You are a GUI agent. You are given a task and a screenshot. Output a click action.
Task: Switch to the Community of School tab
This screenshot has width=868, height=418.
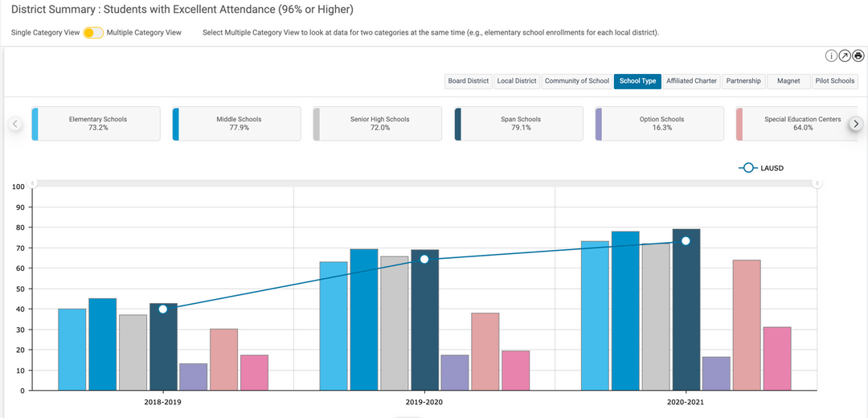pyautogui.click(x=576, y=81)
